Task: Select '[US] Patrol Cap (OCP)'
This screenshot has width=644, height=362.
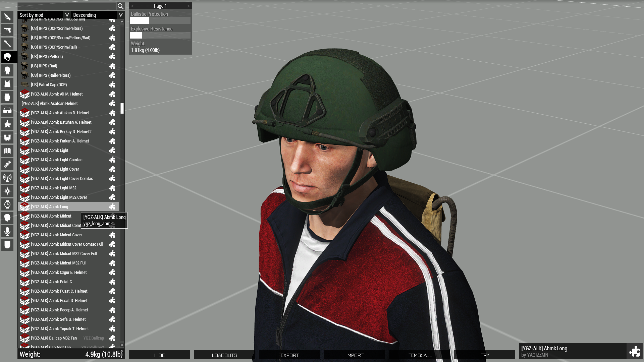Action: point(68,85)
